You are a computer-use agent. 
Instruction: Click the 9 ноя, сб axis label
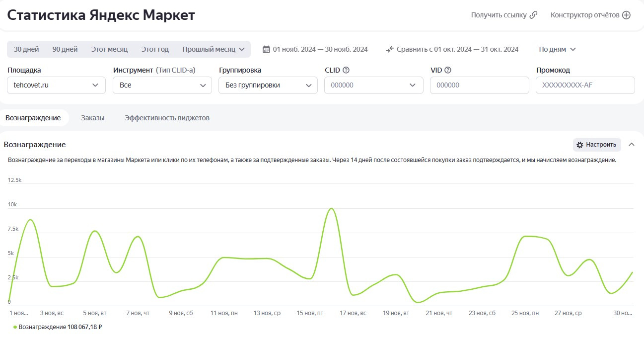point(181,313)
